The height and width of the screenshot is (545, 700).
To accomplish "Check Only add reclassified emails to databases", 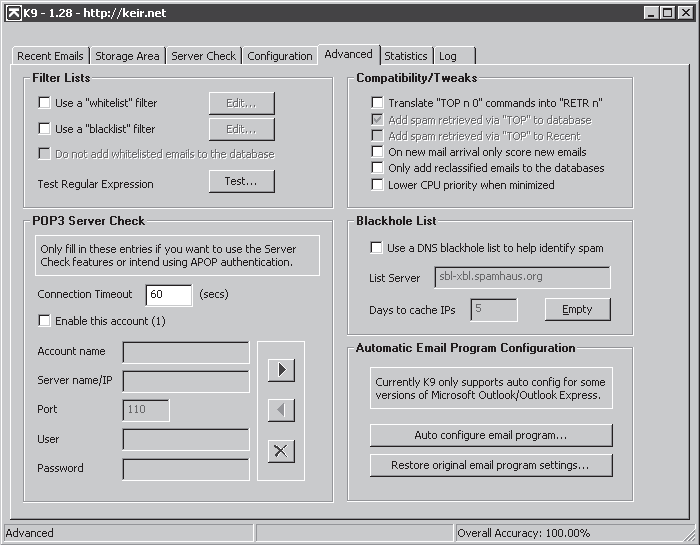I will (377, 167).
